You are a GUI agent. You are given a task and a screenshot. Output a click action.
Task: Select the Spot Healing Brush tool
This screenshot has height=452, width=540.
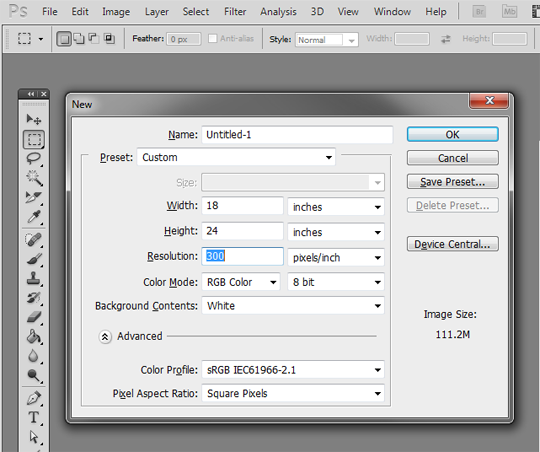coord(34,239)
